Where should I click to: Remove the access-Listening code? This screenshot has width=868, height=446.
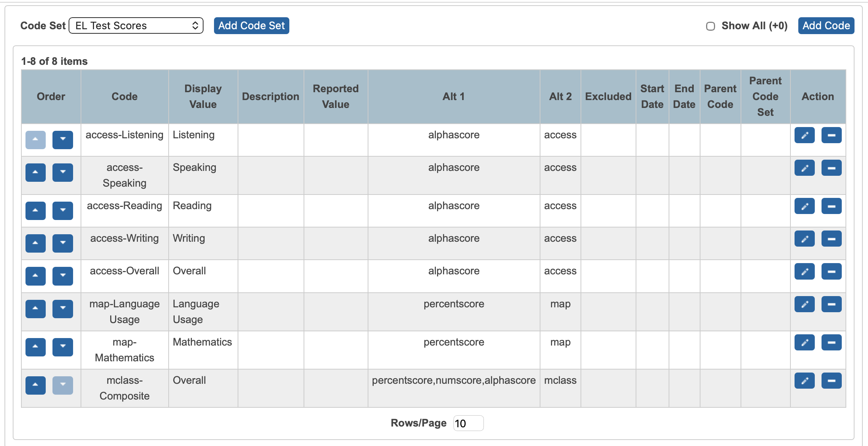coord(831,135)
